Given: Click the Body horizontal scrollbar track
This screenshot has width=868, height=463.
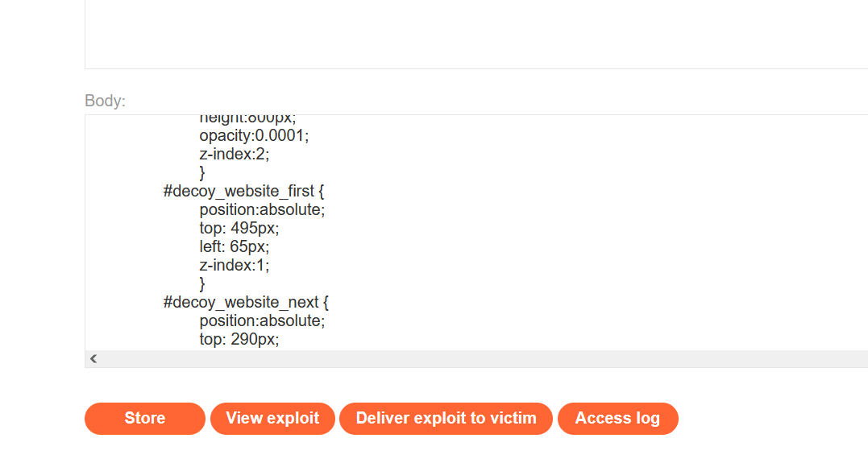Looking at the screenshot, I should tap(484, 359).
